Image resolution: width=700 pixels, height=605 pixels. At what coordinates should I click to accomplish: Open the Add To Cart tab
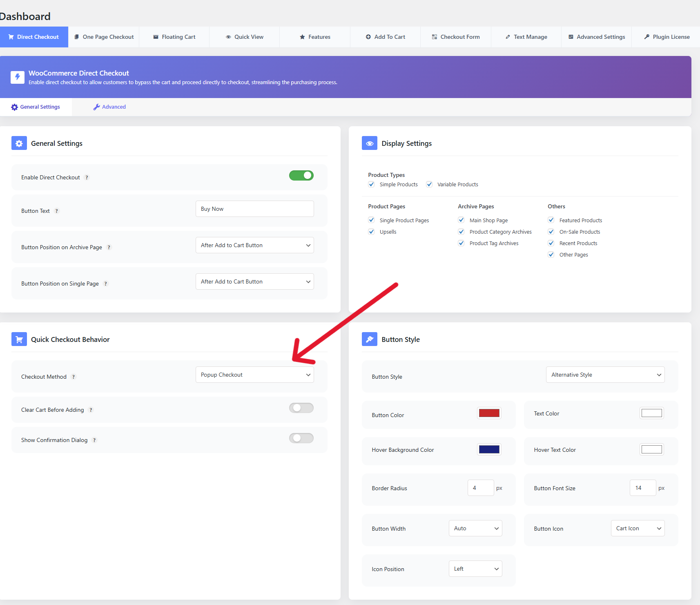pos(386,37)
